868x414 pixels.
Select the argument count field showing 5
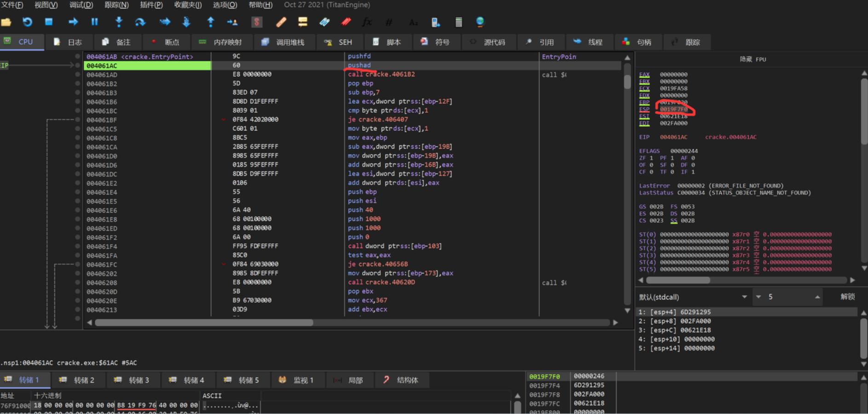click(x=788, y=297)
